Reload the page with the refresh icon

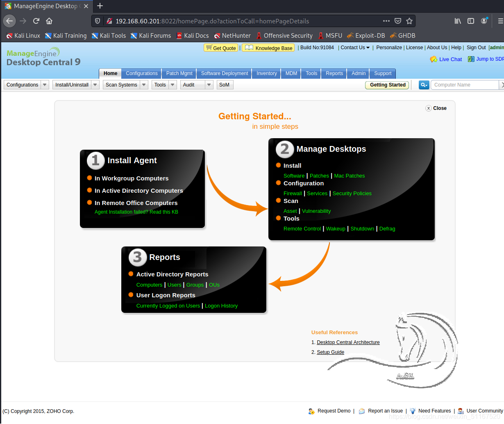coord(36,21)
